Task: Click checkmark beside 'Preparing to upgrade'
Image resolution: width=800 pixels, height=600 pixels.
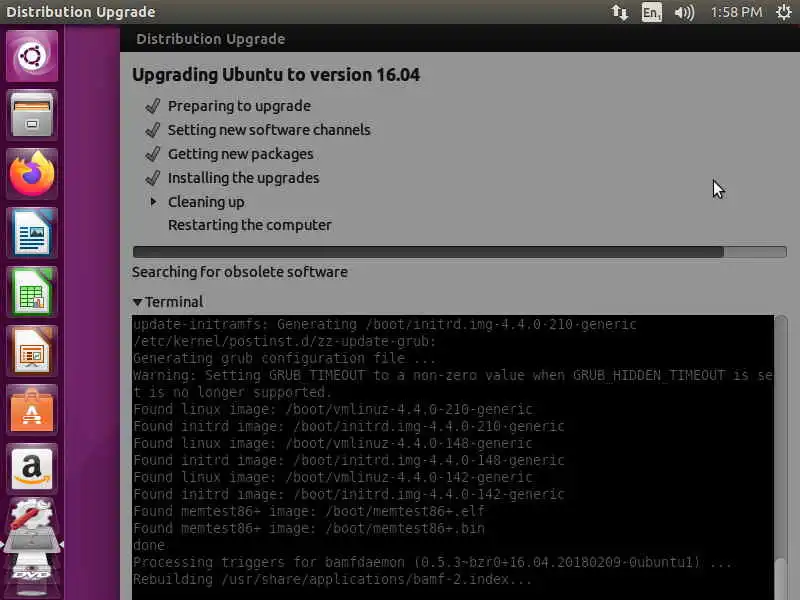Action: (x=153, y=106)
